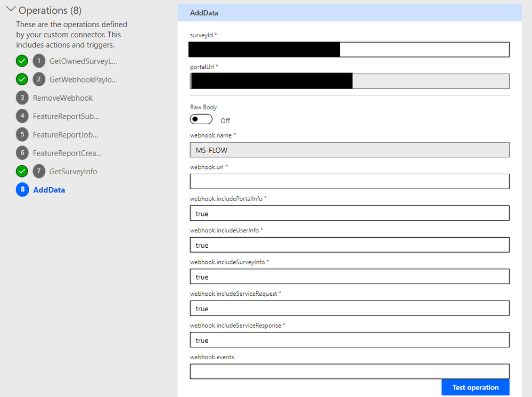Click step number 3 circle icon
532x397 pixels.
(22, 98)
